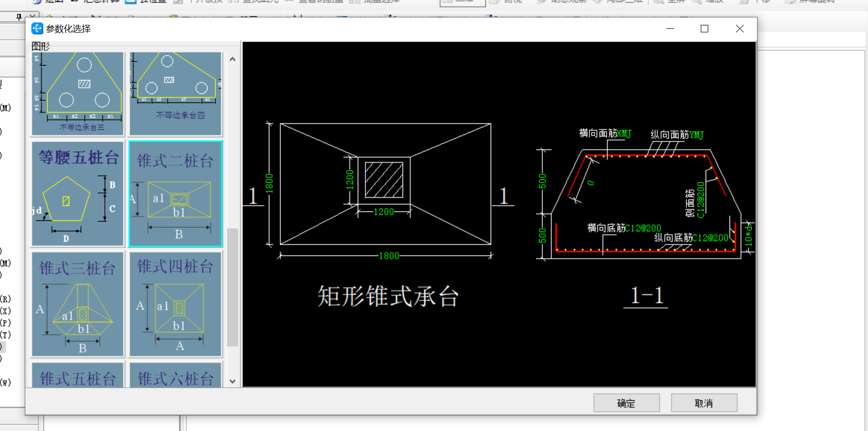The height and width of the screenshot is (431, 868).
Task: Maximize the 参数化选择 dialog
Action: click(x=704, y=29)
